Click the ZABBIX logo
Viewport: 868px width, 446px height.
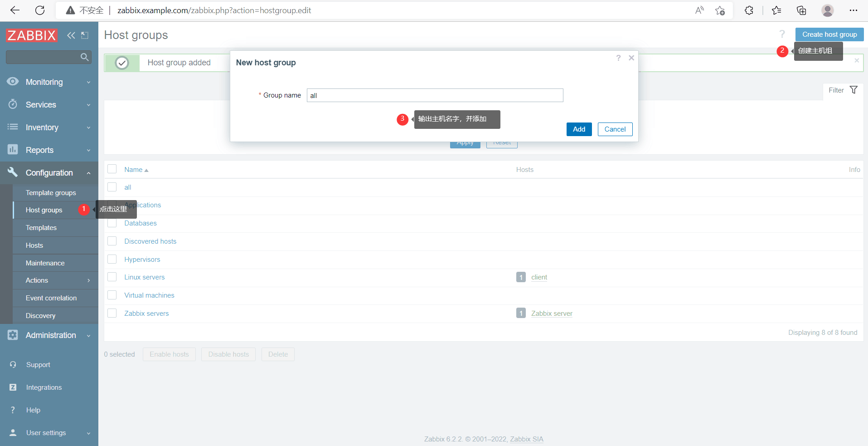tap(32, 35)
